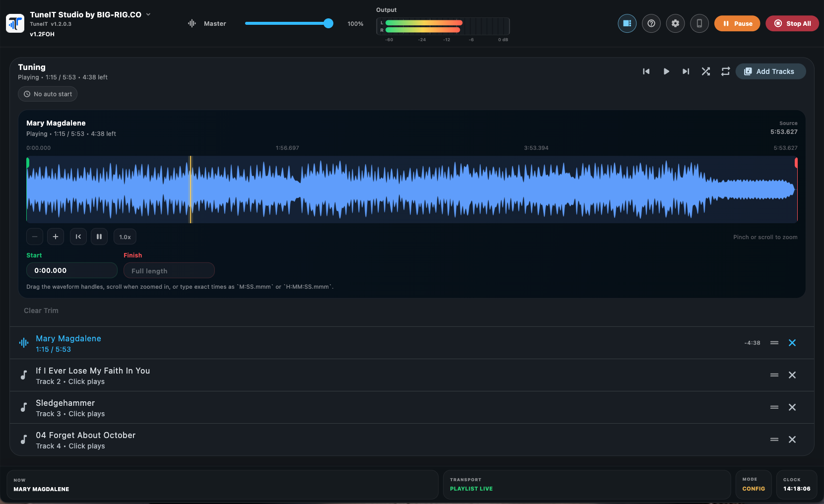Image resolution: width=824 pixels, height=504 pixels.
Task: Grab reorder handle for If I Ever Lose My Faith
Action: coord(774,375)
